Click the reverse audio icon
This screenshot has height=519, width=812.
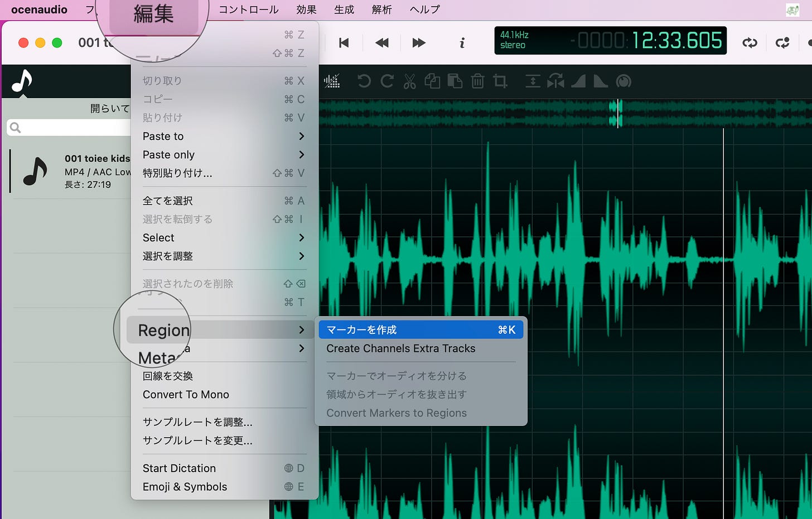(555, 81)
